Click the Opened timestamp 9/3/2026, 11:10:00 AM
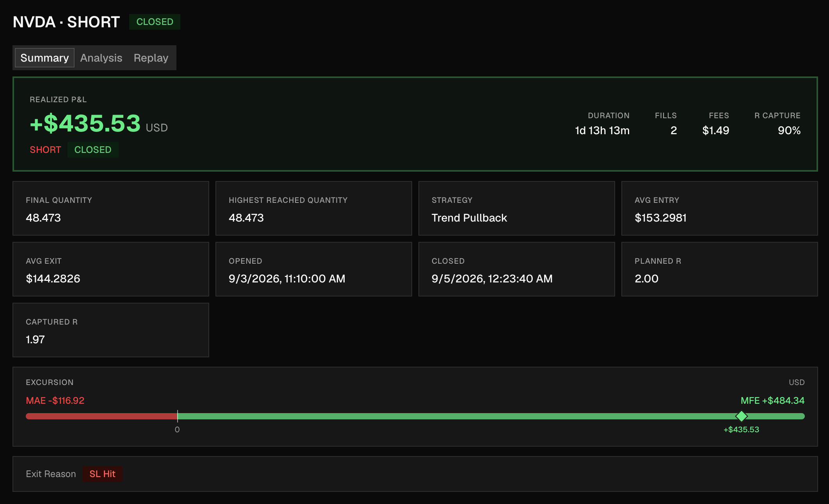The image size is (829, 504). tap(287, 279)
